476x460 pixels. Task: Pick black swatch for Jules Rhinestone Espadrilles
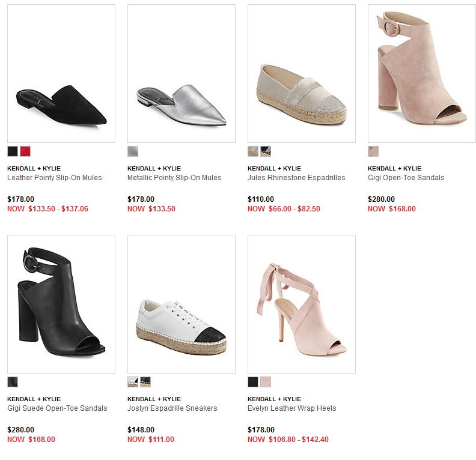pyautogui.click(x=265, y=151)
